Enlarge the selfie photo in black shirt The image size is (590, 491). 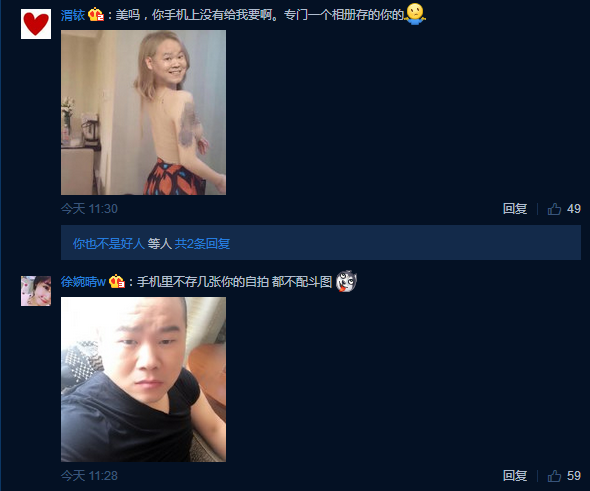(143, 380)
